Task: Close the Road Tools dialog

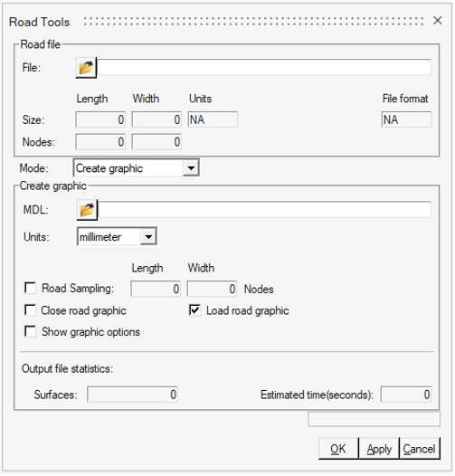Action: coord(438,21)
